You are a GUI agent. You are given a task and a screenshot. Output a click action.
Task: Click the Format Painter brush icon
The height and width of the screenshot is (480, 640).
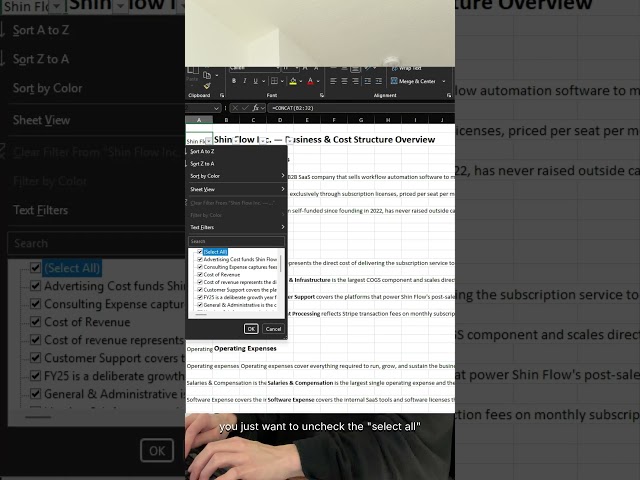(207, 86)
